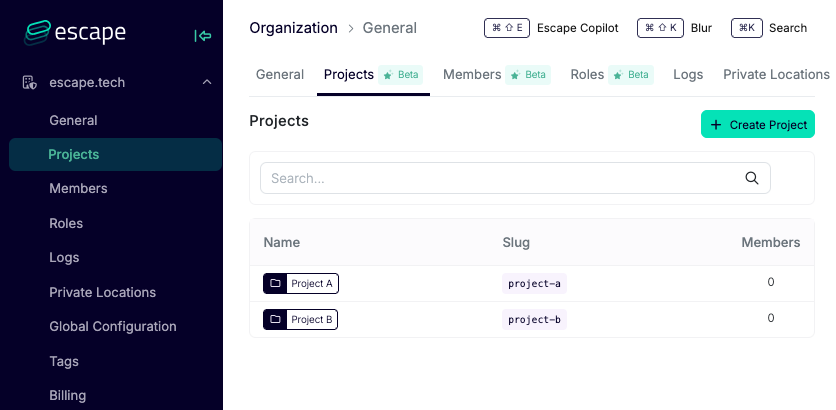The height and width of the screenshot is (410, 836).
Task: Activate the Blur option
Action: tap(701, 28)
